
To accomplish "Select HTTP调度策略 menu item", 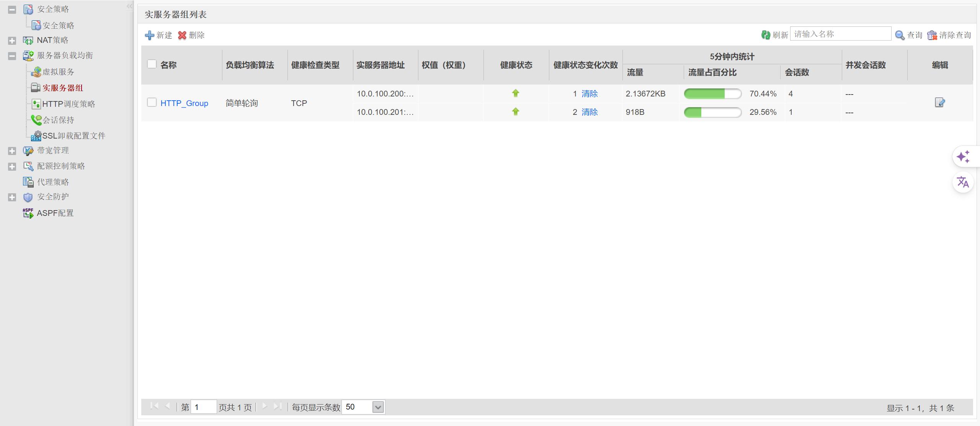I will click(68, 104).
